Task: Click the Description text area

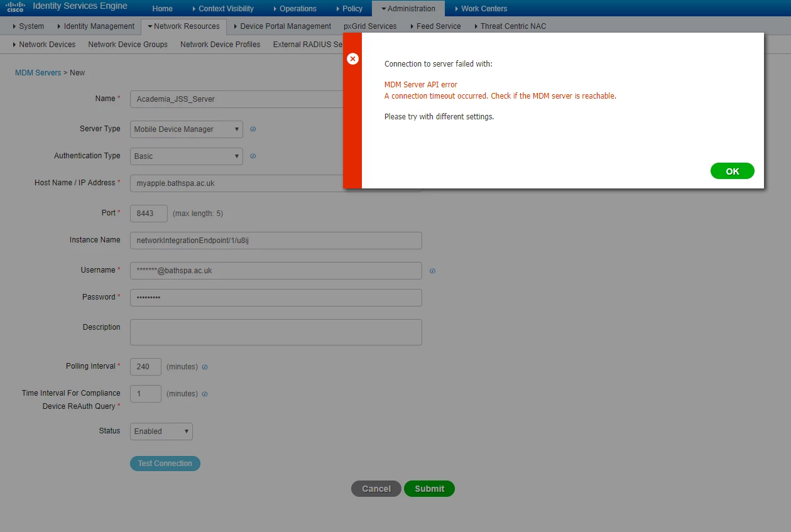Action: tap(276, 332)
